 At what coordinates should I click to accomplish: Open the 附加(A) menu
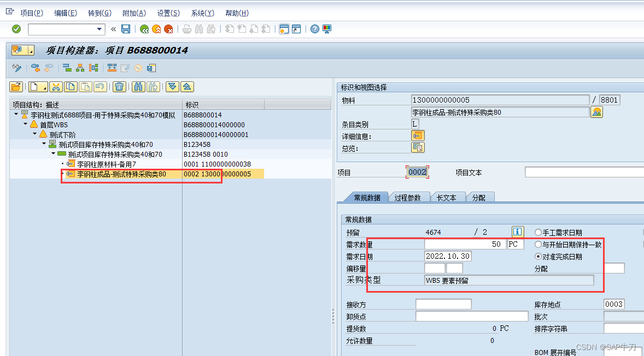coord(134,13)
